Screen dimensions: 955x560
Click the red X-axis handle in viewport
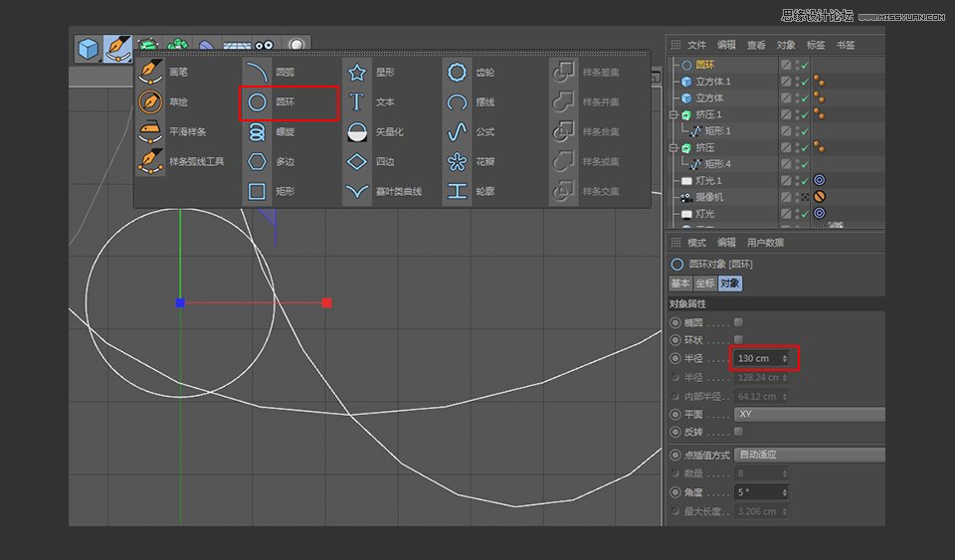pos(327,302)
